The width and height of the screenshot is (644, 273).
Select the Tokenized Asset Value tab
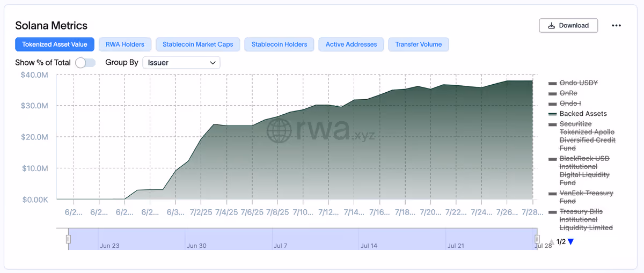[x=55, y=45]
